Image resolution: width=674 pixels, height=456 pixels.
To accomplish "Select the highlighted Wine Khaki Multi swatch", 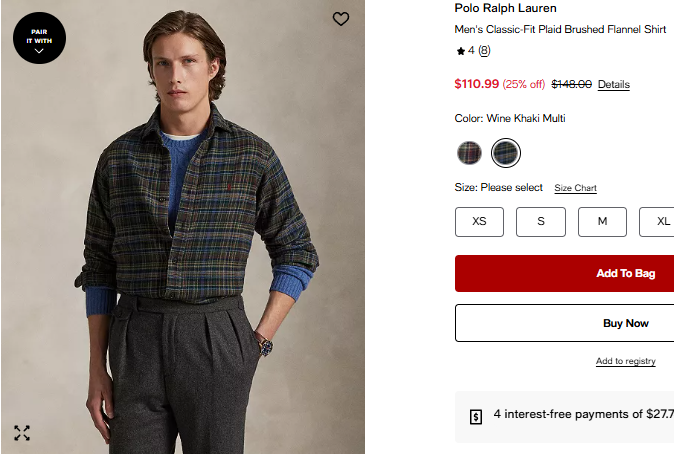I will (506, 153).
